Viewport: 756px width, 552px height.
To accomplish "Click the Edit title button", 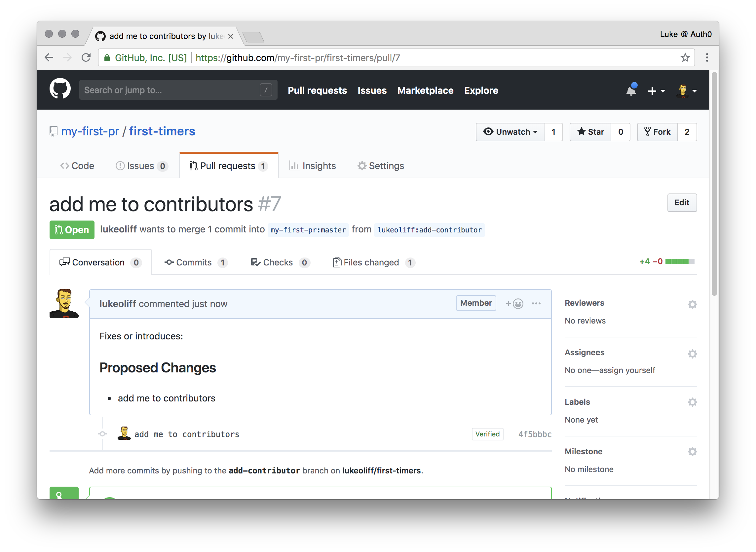I will [x=682, y=202].
